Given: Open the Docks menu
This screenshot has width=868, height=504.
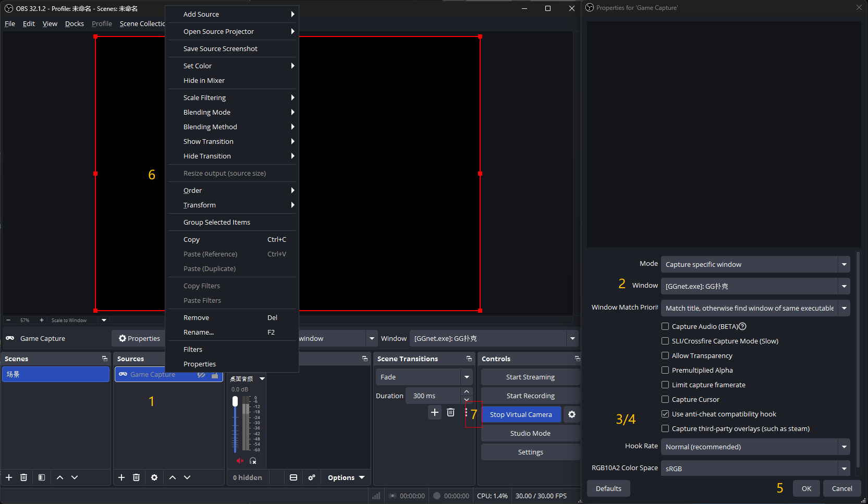Looking at the screenshot, I should [75, 23].
